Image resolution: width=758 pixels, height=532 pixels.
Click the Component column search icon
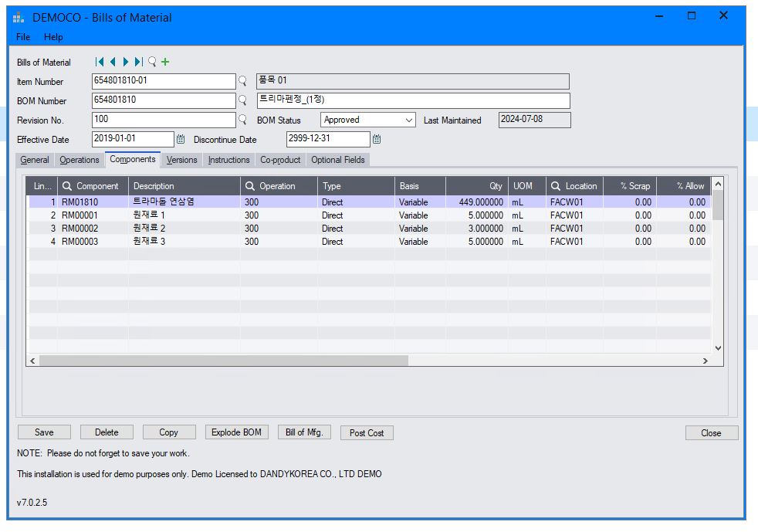[67, 186]
